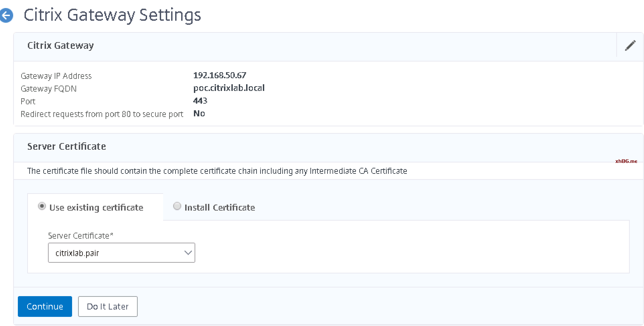Click the Do It Later button
Viewport: 644px width, 326px height.
(x=108, y=306)
